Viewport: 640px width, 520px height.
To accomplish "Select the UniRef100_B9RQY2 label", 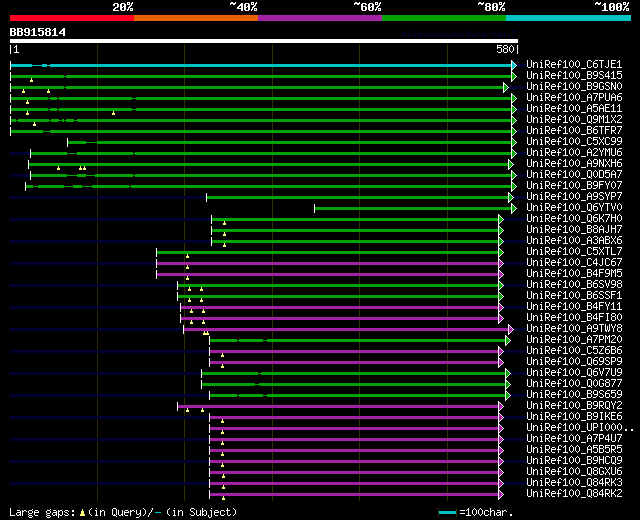I will (x=574, y=406).
